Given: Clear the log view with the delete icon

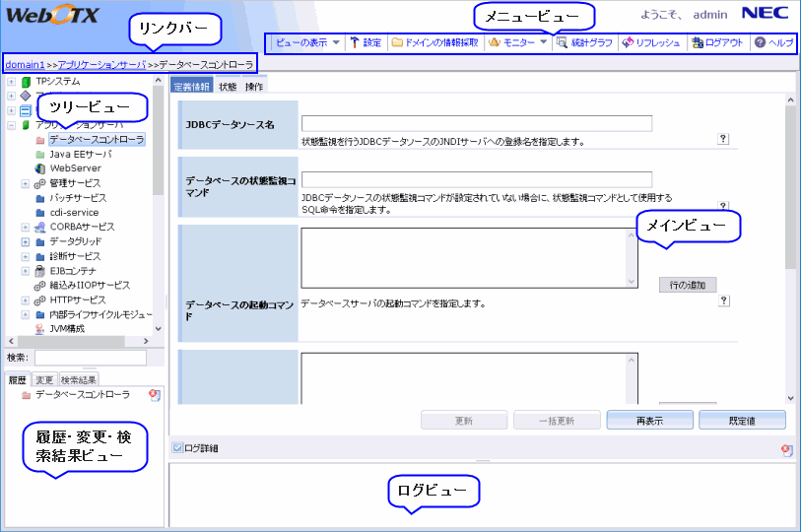Looking at the screenshot, I should point(784,449).
